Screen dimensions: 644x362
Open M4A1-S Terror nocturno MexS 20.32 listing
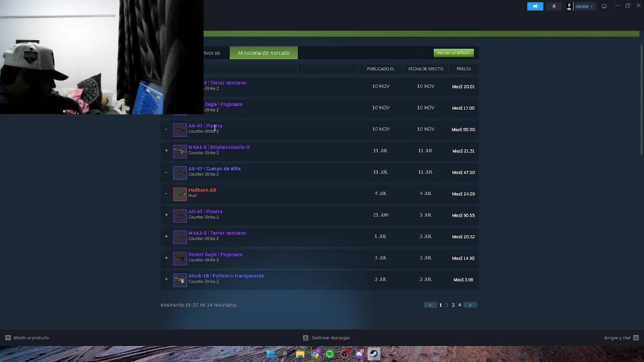[217, 233]
